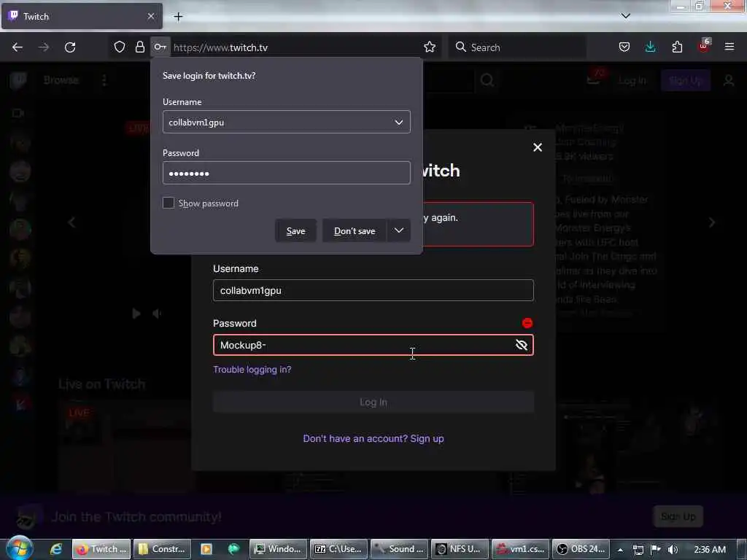The image size is (747, 560).
Task: Open Twitch more options three-dots menu
Action: 104,80
